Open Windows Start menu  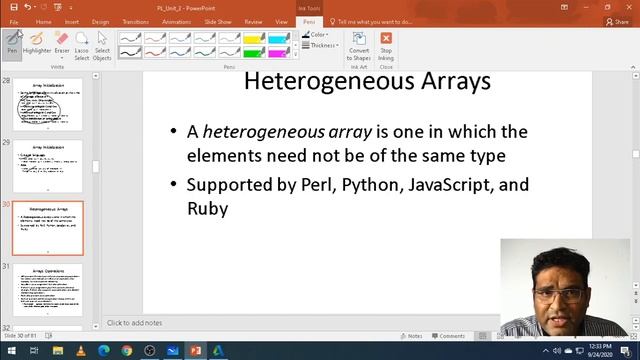(11, 351)
